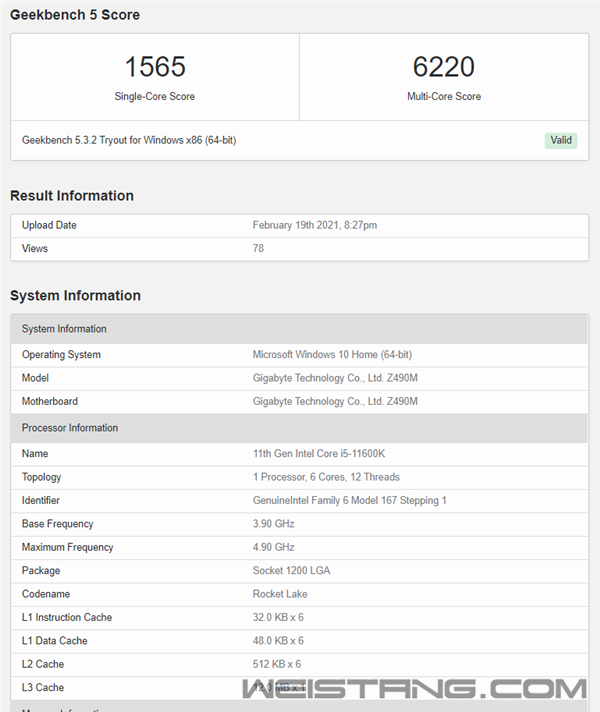Click the Model row's Gigabyte Z490M value

pos(335,378)
